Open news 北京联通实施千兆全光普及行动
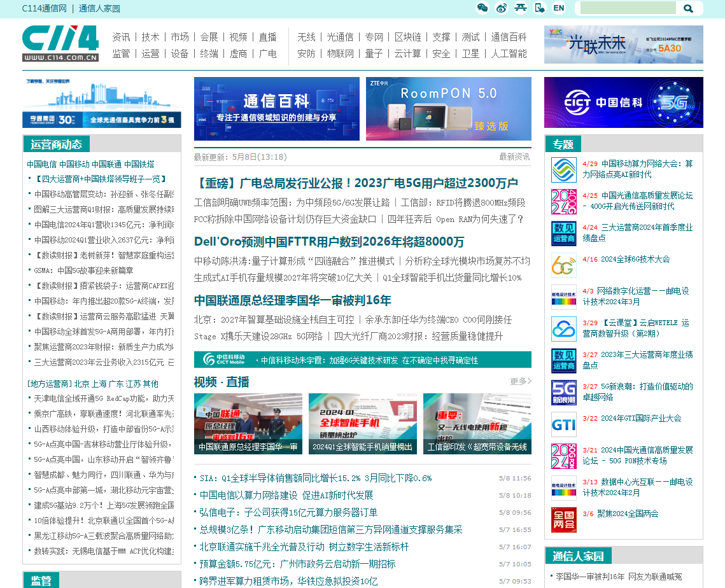The width and height of the screenshot is (725, 588). point(304,547)
